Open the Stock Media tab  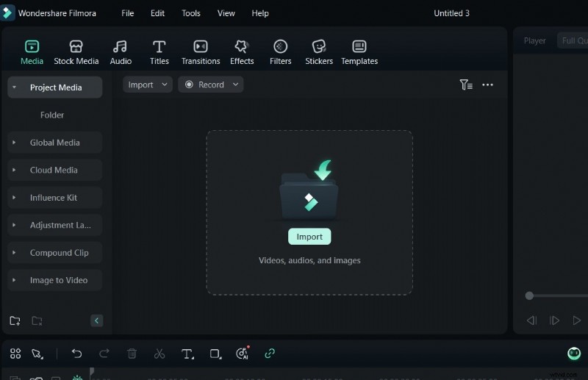[76, 52]
